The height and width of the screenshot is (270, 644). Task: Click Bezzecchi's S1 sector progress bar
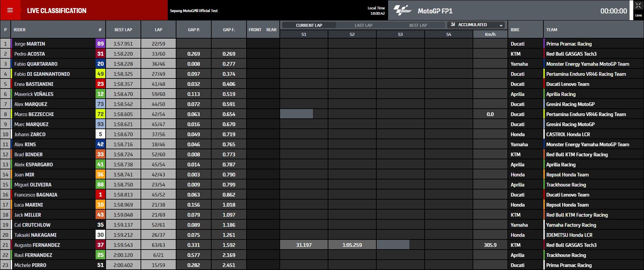(297, 114)
